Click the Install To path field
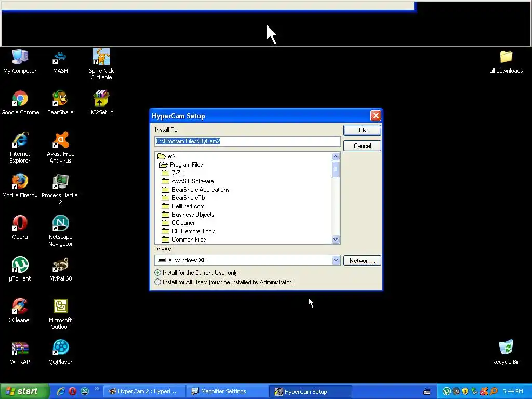Screen dimensions: 532x399 click(x=247, y=141)
